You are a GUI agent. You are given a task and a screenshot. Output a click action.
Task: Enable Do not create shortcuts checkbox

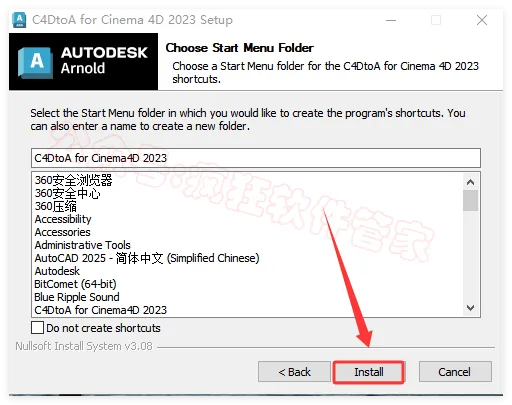tap(37, 328)
